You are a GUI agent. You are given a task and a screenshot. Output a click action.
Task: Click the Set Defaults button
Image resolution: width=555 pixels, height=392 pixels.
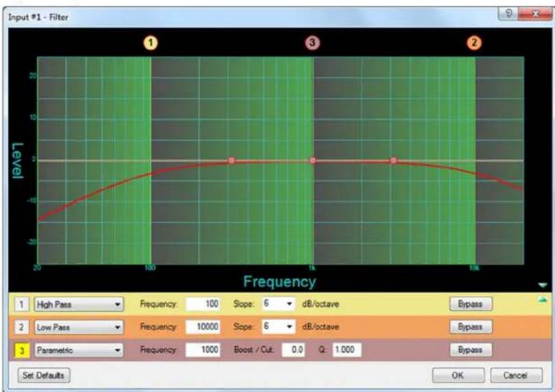pos(44,375)
